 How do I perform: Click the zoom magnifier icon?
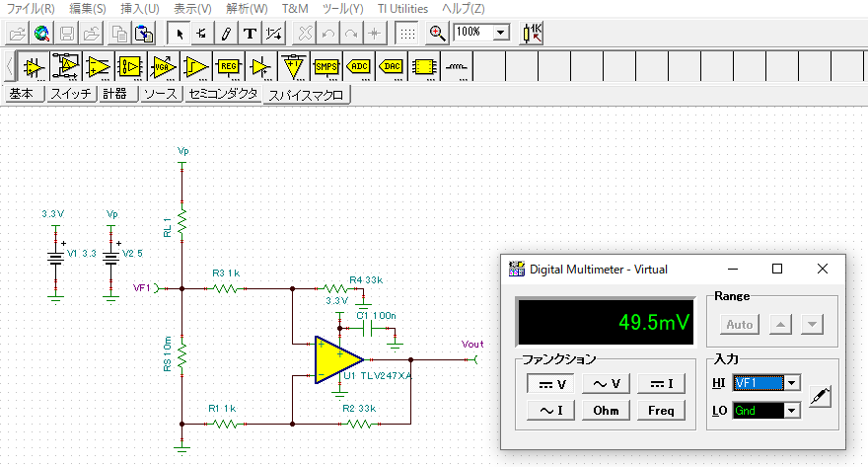click(x=437, y=34)
